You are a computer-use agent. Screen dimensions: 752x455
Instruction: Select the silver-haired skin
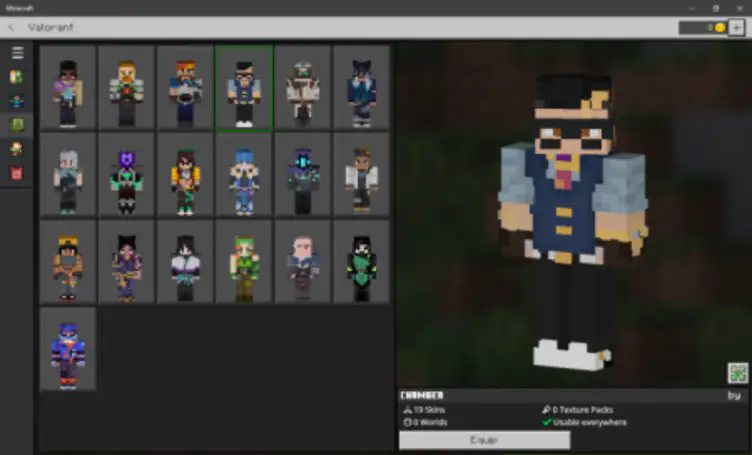point(68,175)
